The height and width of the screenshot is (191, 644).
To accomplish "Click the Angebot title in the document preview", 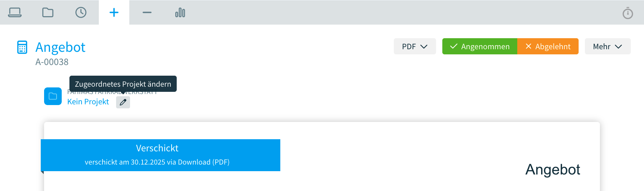I will (x=553, y=170).
